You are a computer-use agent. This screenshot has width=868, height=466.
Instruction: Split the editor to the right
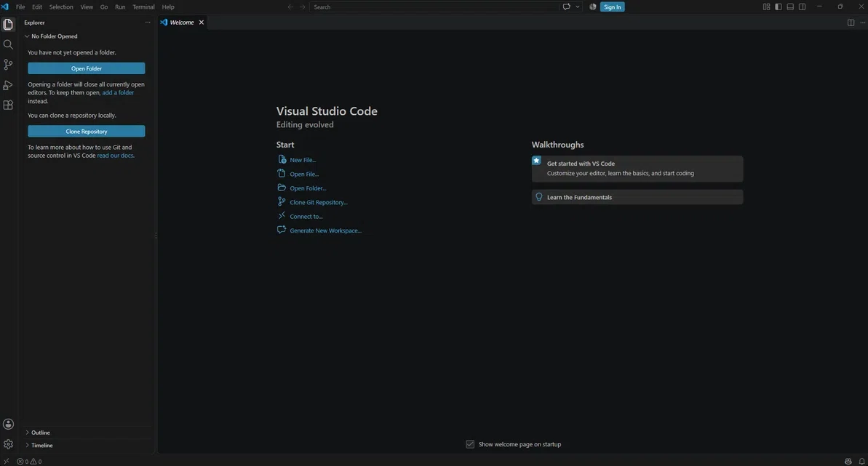click(x=851, y=23)
